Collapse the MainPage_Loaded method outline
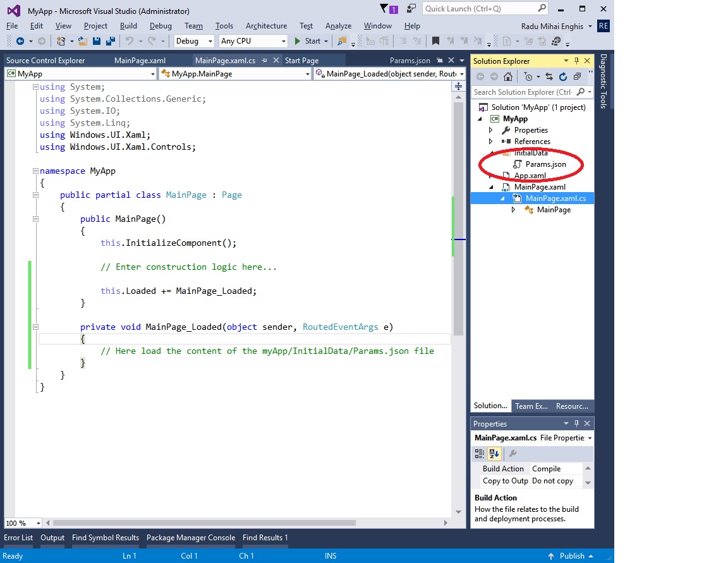This screenshot has height=563, width=728. tap(36, 327)
